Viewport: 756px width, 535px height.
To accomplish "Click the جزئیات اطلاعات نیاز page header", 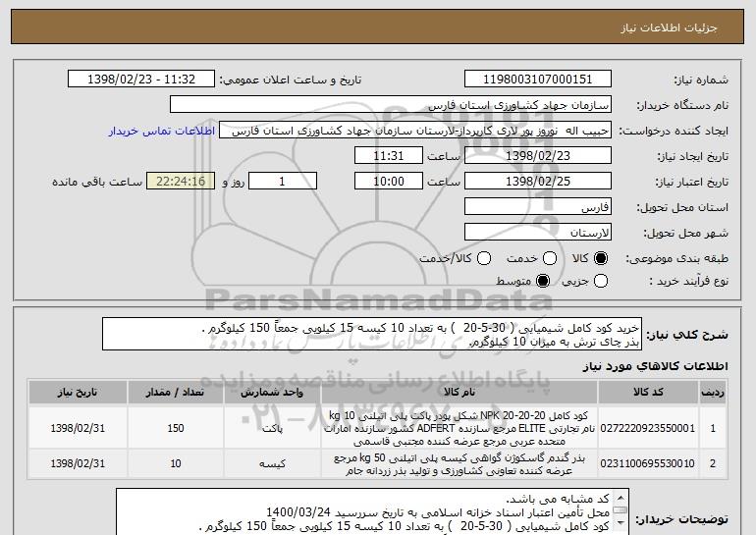I will tap(669, 27).
